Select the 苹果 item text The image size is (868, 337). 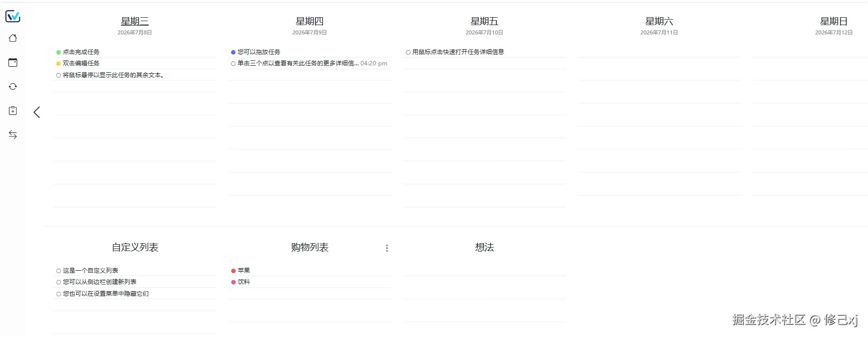coord(244,271)
